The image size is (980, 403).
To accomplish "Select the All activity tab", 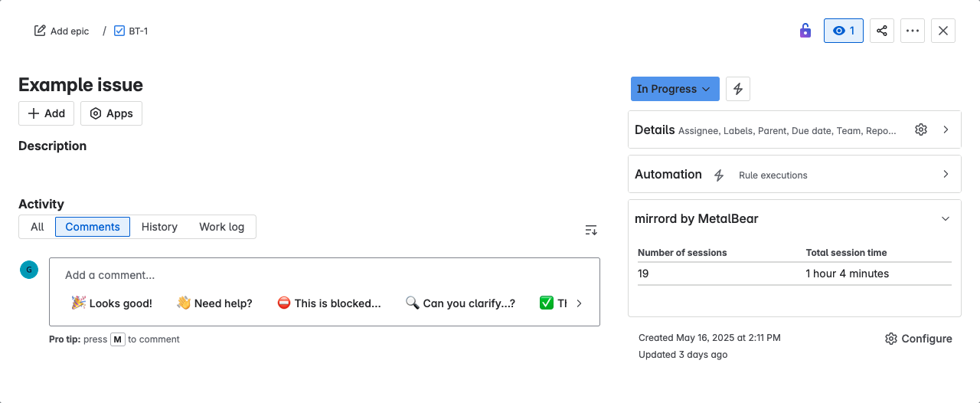I will pyautogui.click(x=38, y=227).
